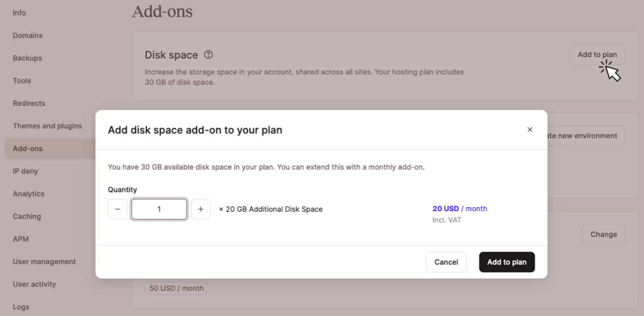This screenshot has height=316, width=644.
Task: Open User activity
Action: point(34,284)
